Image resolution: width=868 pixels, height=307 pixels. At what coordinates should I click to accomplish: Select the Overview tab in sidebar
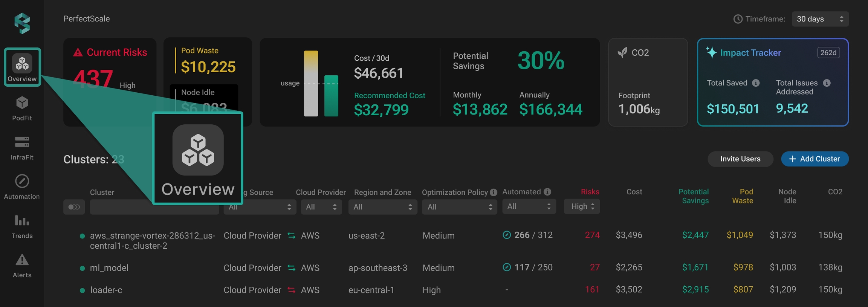click(x=22, y=67)
